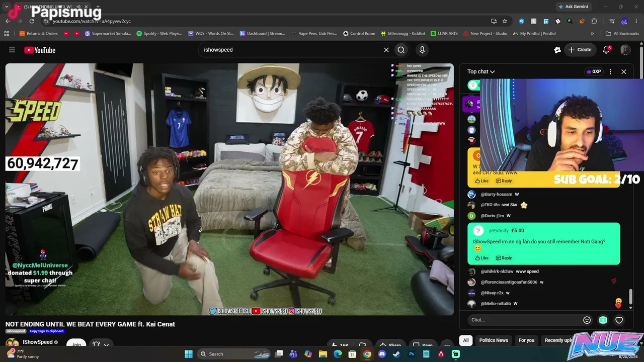Viewport: 644px width, 362px height.
Task: Close the live chat panel
Action: pyautogui.click(x=624, y=71)
